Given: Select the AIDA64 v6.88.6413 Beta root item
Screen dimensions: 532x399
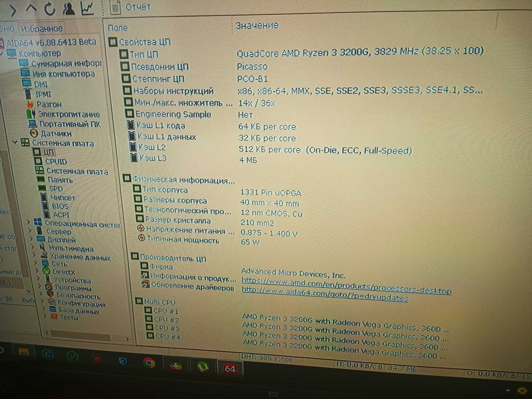Looking at the screenshot, I should tap(48, 42).
